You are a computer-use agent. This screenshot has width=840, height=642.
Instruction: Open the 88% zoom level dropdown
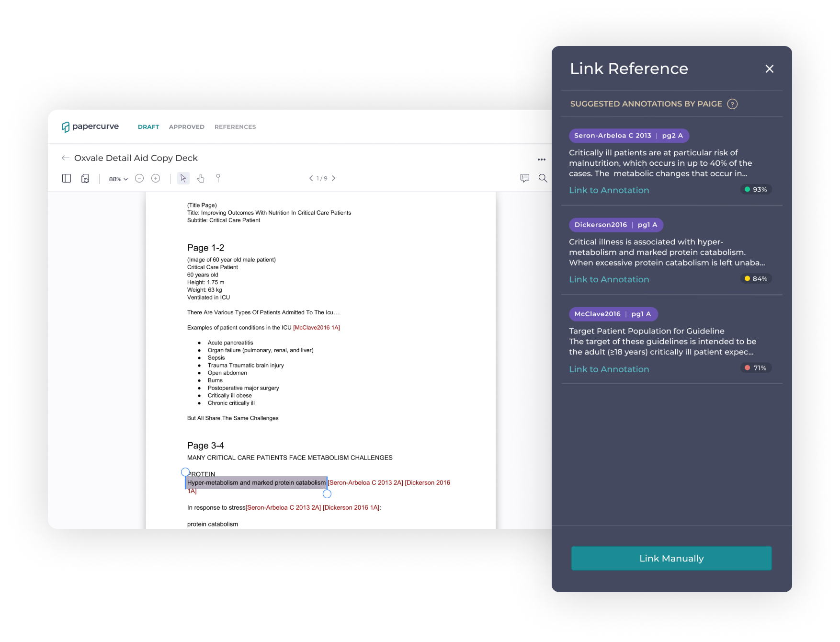118,179
